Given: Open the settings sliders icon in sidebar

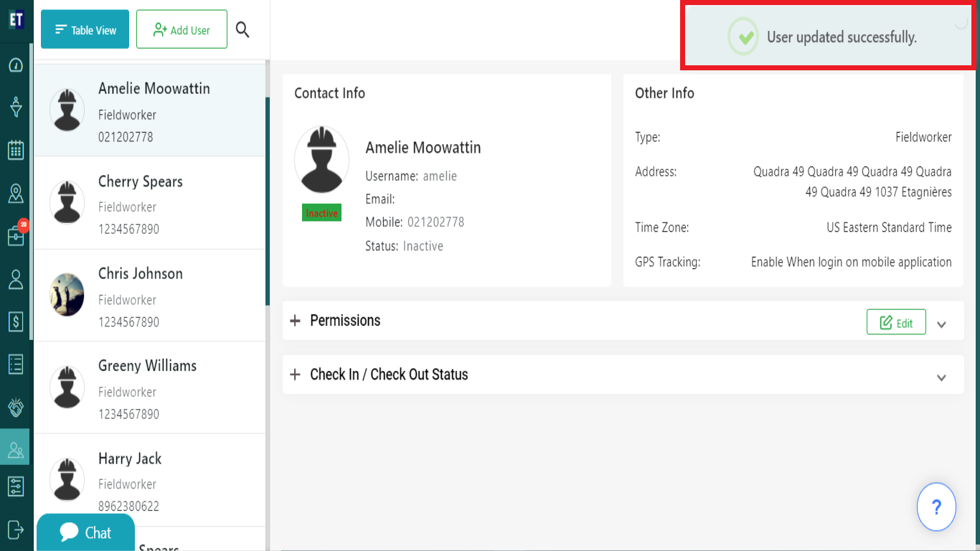Looking at the screenshot, I should click(x=16, y=486).
